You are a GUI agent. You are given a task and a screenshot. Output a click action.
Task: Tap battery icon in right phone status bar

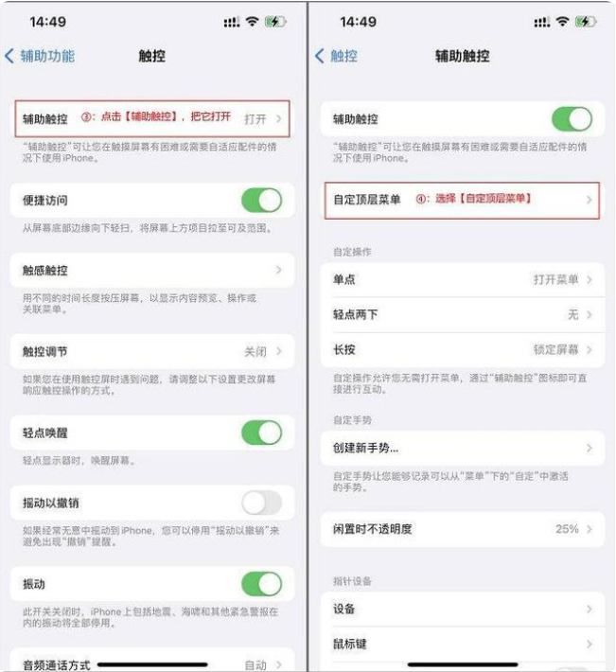[x=585, y=21]
